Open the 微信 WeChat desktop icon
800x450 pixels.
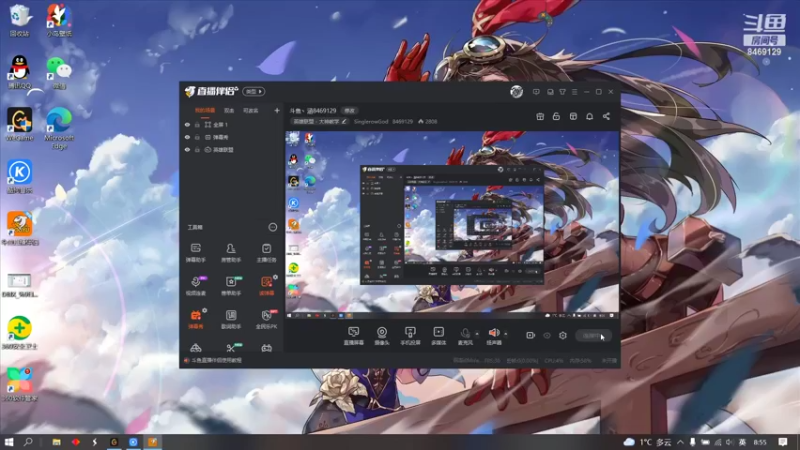click(x=59, y=72)
